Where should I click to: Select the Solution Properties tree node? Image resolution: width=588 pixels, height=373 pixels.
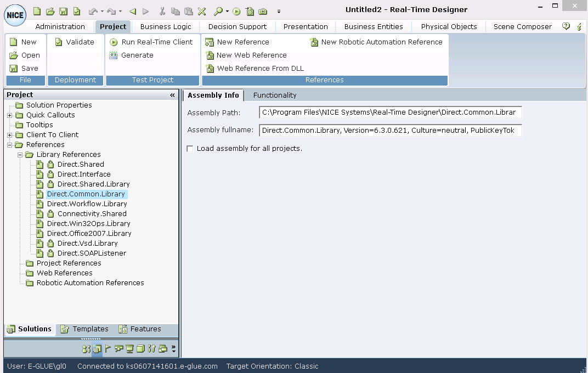pos(59,105)
